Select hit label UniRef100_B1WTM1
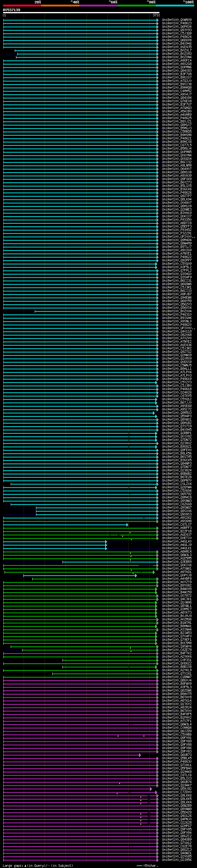This screenshot has height=868, width=197. (x=177, y=623)
